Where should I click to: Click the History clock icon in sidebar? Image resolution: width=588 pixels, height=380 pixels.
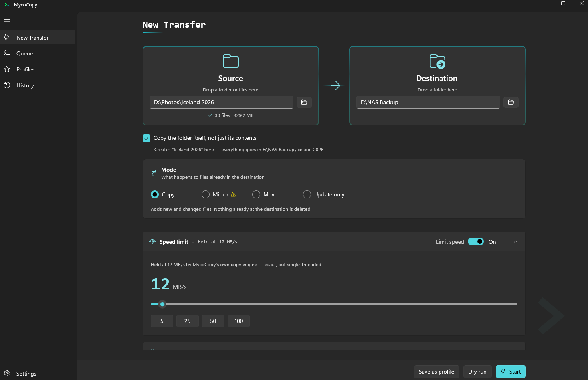tap(7, 85)
